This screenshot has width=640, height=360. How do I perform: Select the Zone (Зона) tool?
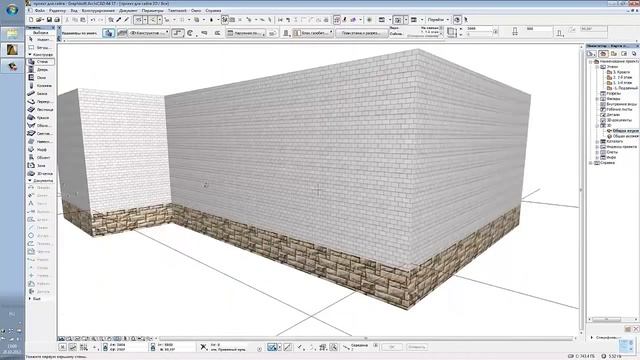click(40, 165)
